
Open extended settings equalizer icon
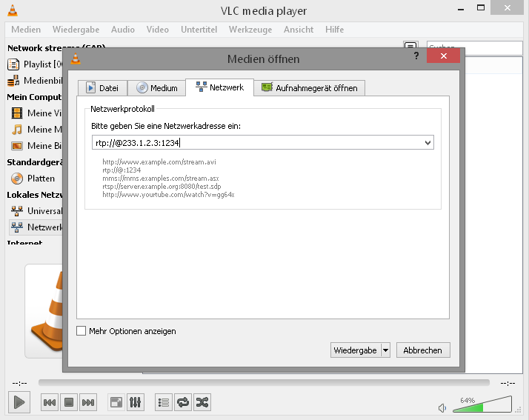(136, 402)
